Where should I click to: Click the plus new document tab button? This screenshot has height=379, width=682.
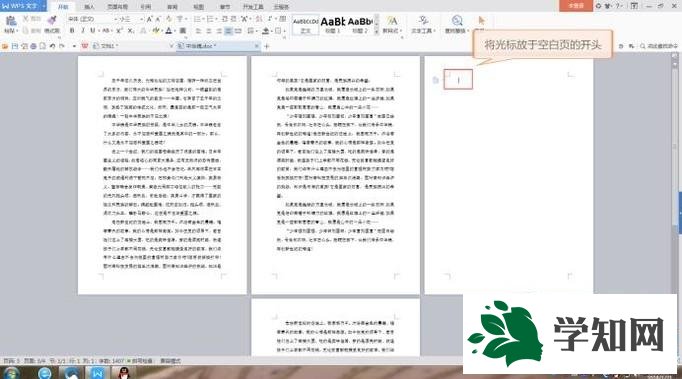click(x=267, y=46)
